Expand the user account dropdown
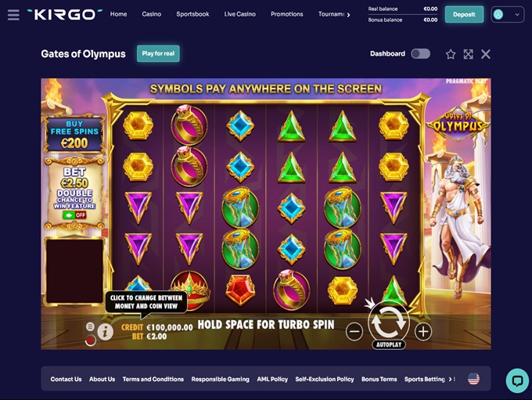This screenshot has height=400, width=532. click(507, 15)
